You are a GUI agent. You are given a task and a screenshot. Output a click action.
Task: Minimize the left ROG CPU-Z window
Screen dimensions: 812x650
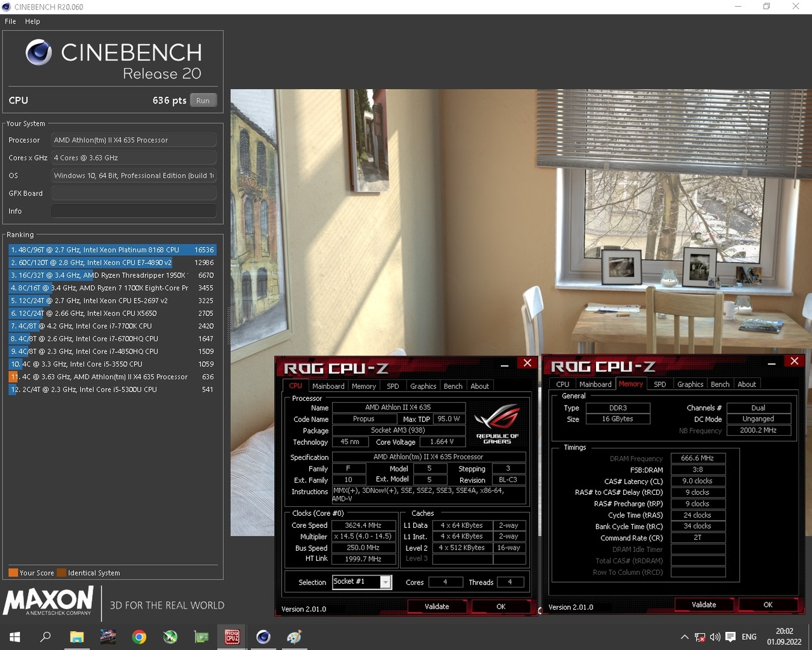tap(505, 365)
